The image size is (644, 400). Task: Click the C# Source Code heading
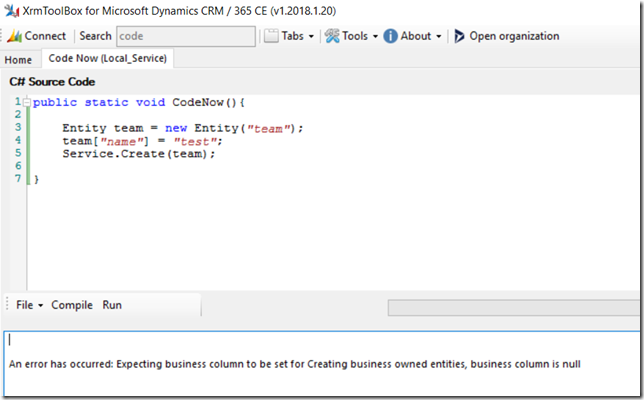pyautogui.click(x=52, y=82)
